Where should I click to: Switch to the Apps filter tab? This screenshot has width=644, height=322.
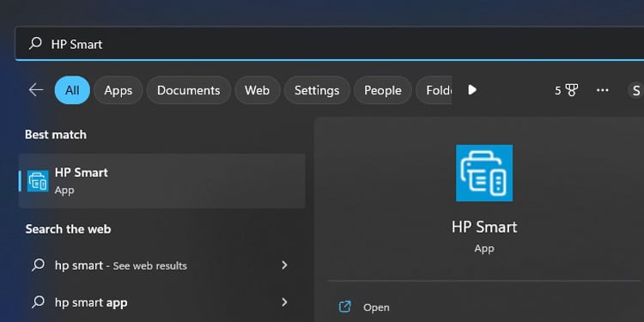tap(118, 90)
